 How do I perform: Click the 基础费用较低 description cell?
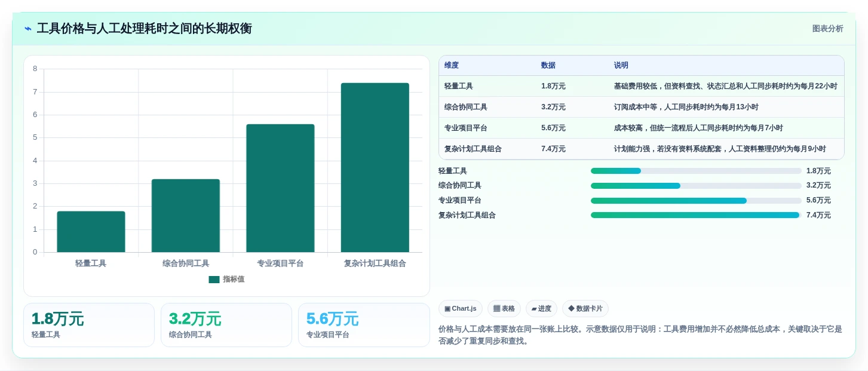(x=725, y=87)
